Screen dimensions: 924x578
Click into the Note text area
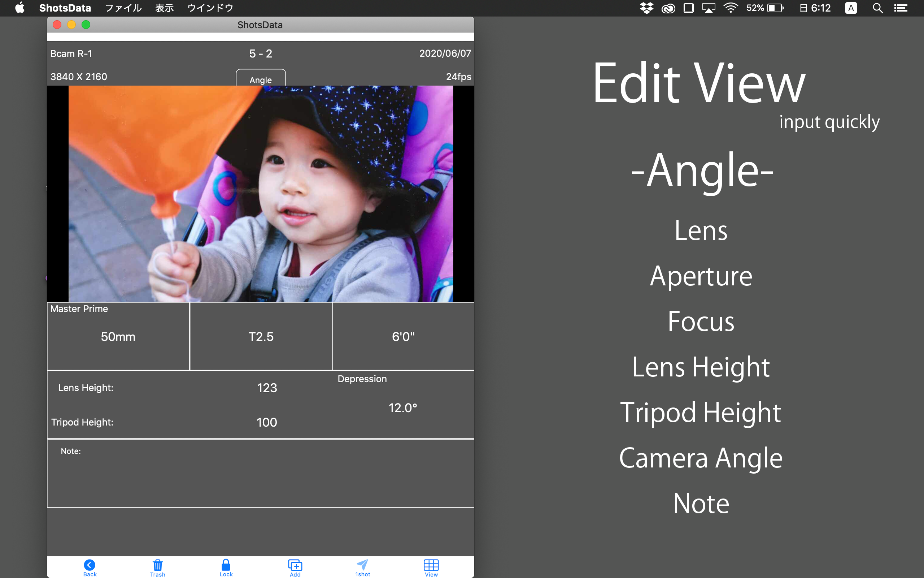tap(261, 474)
